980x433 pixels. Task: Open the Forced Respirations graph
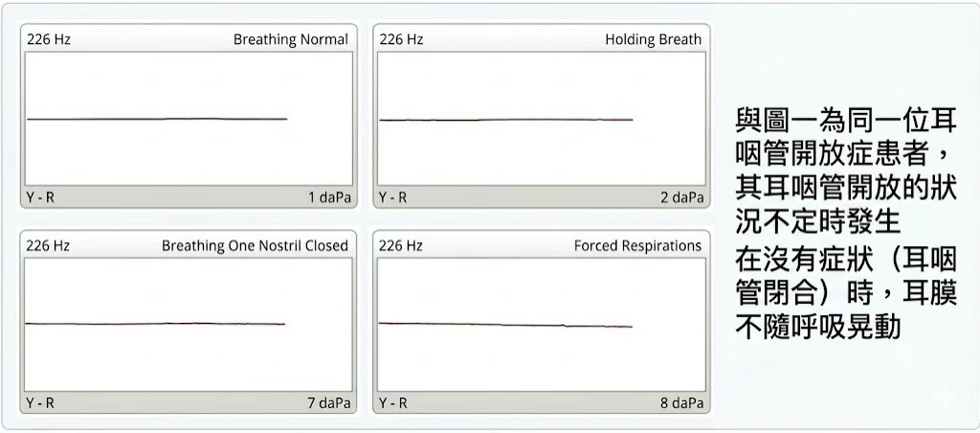click(542, 324)
